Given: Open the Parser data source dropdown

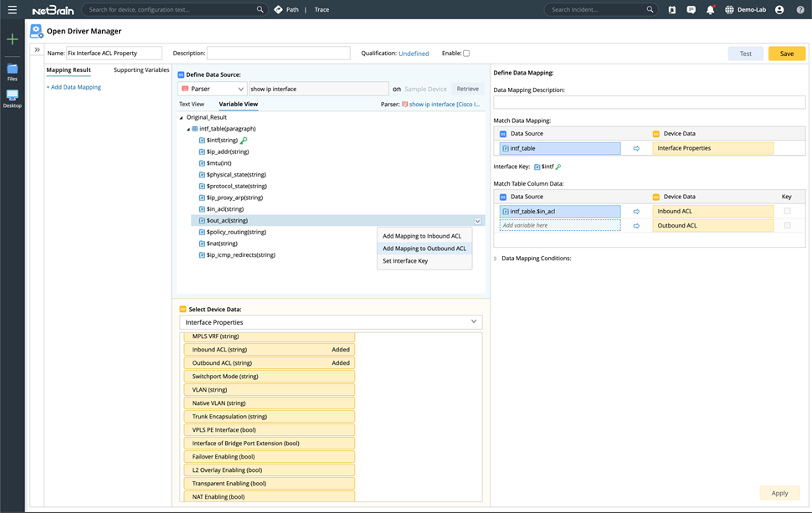Looking at the screenshot, I should click(x=213, y=89).
